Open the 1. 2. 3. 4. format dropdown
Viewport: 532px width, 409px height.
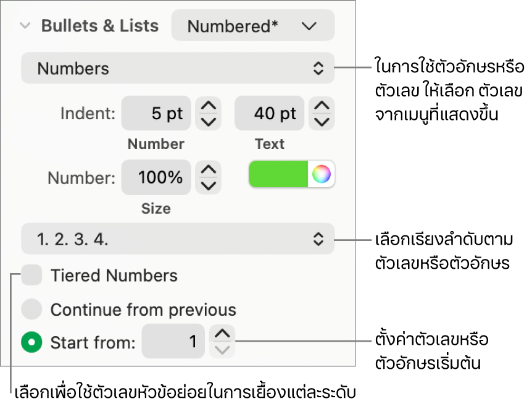pos(178,239)
